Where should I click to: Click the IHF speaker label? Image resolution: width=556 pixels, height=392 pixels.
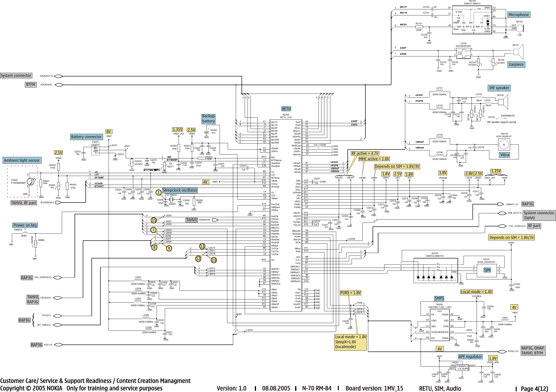[x=499, y=88]
